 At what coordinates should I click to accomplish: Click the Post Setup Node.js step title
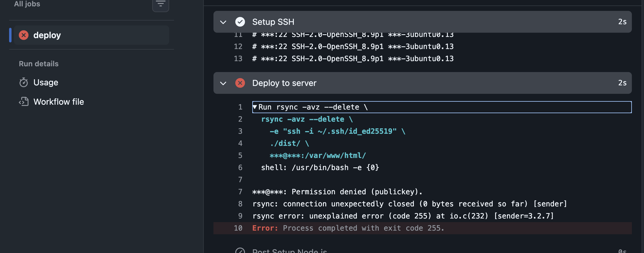click(x=290, y=251)
